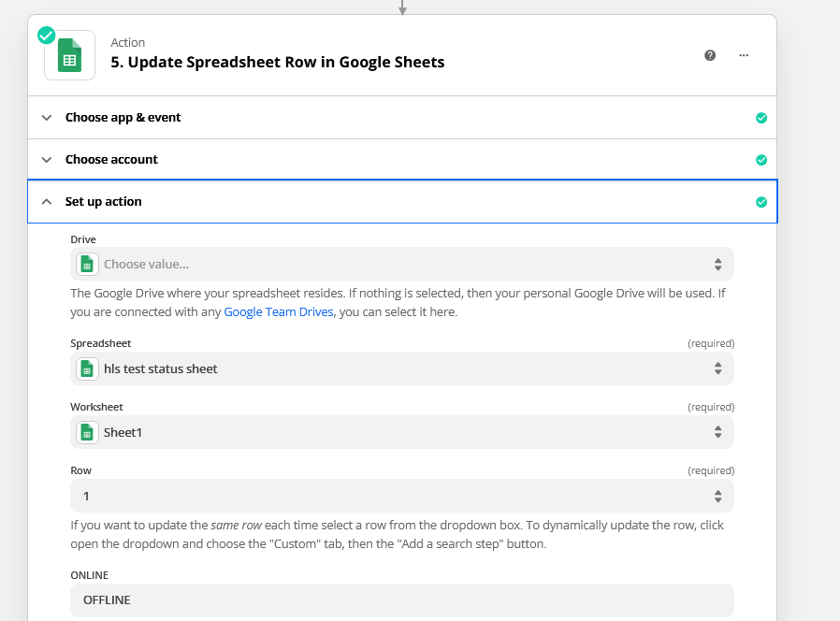
Task: Open the Spreadsheet dropdown showing hls test status sheet
Action: point(717,368)
